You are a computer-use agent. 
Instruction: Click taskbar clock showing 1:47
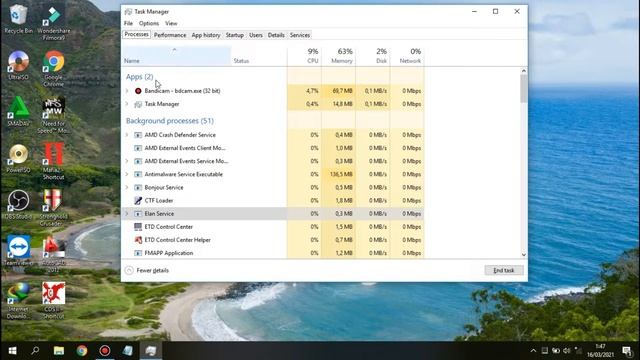pos(600,351)
